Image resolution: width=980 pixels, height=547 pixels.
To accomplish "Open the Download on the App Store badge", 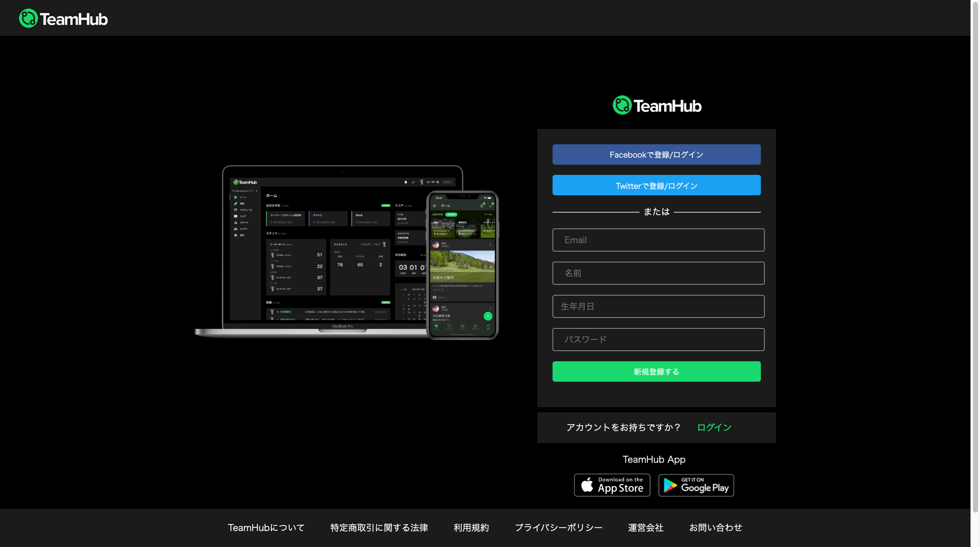I will pyautogui.click(x=612, y=485).
